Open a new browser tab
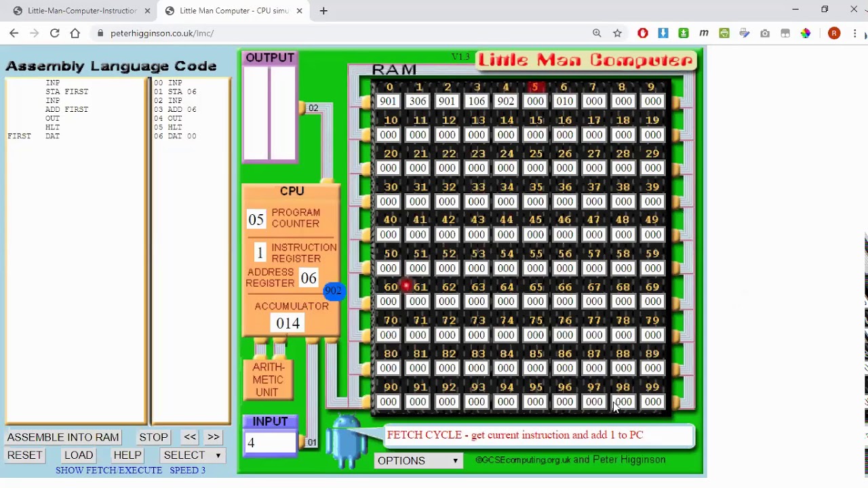 click(x=323, y=11)
